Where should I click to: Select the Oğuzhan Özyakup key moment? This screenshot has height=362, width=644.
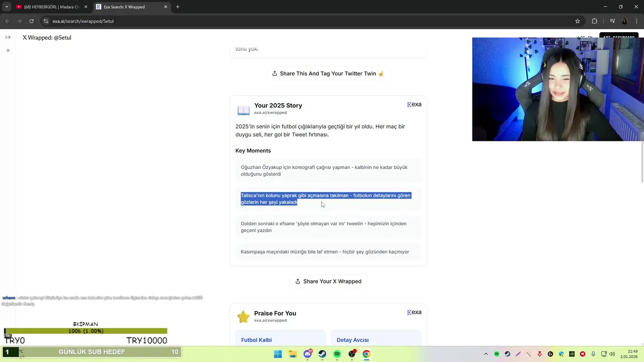pyautogui.click(x=328, y=170)
